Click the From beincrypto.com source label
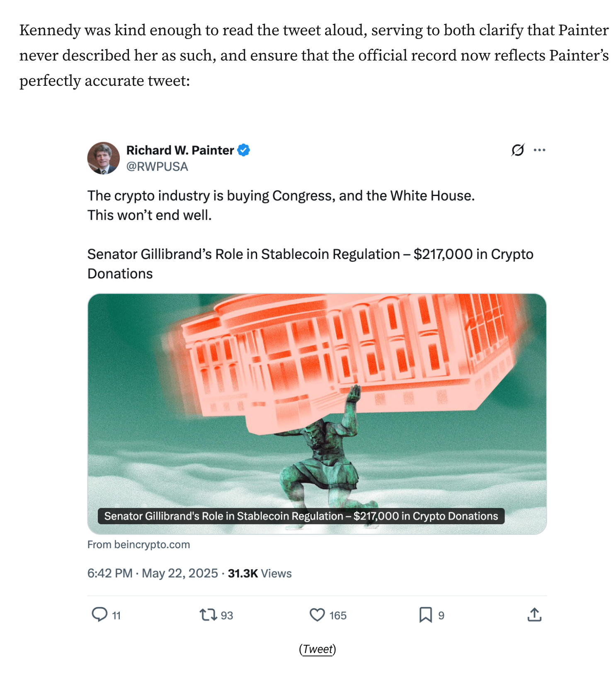The height and width of the screenshot is (692, 616). pyautogui.click(x=139, y=544)
